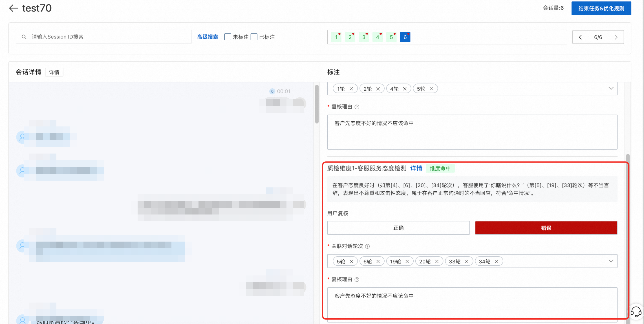Remove the 34轮 dialogue round tag
This screenshot has height=324, width=644.
click(497, 262)
